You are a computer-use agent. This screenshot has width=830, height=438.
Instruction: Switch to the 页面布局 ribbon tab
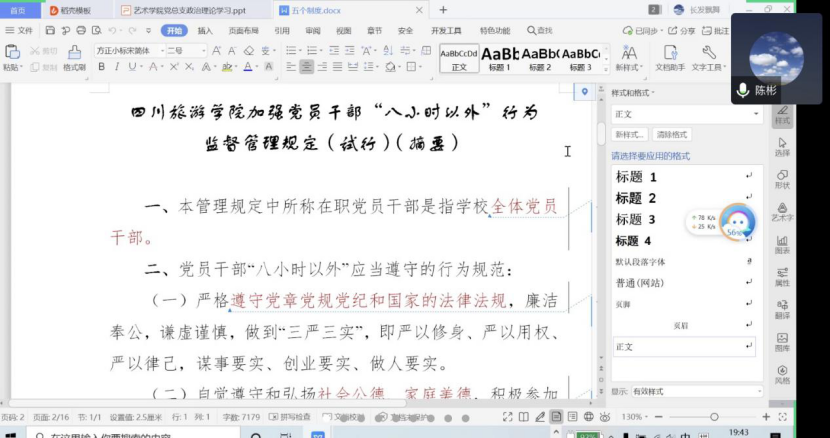pyautogui.click(x=243, y=31)
